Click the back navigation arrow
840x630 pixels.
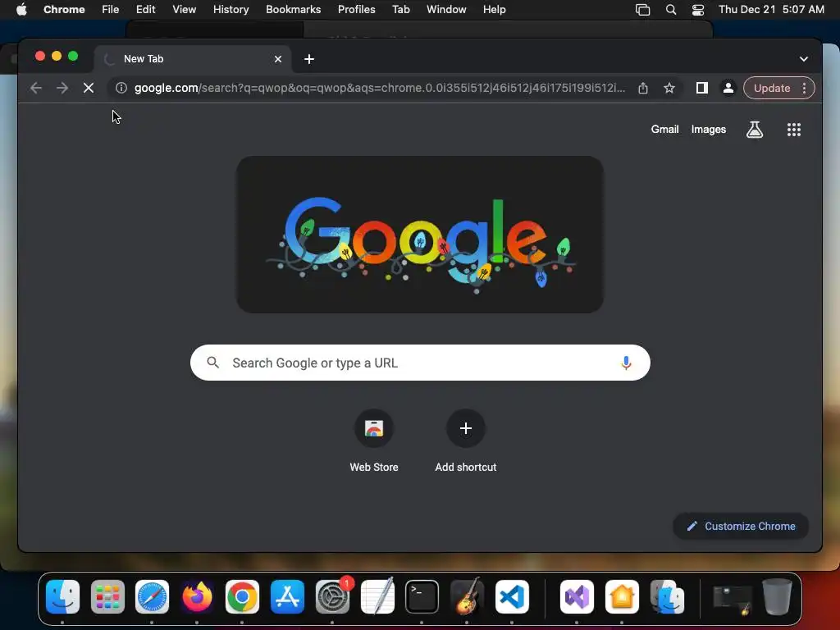click(x=36, y=88)
